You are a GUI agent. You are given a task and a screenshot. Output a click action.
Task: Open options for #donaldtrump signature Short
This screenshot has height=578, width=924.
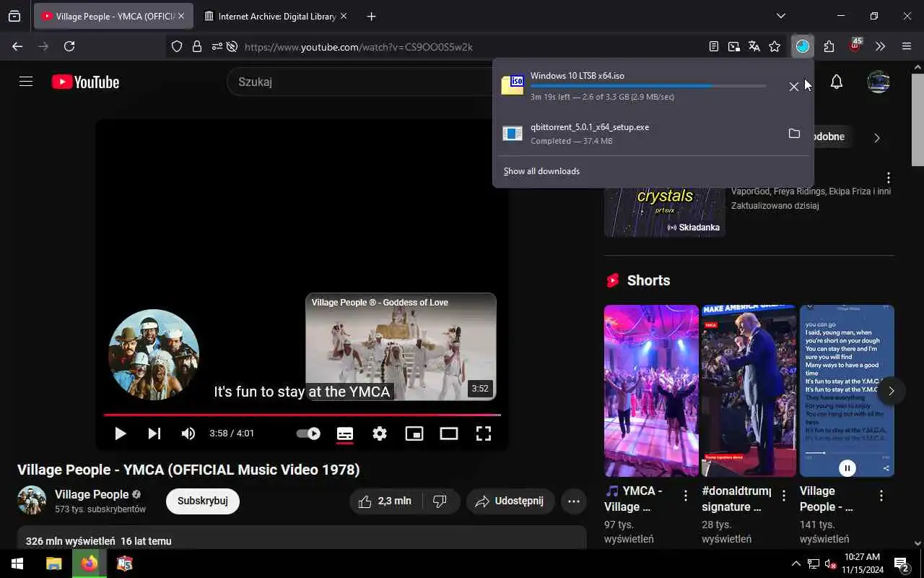click(x=783, y=496)
